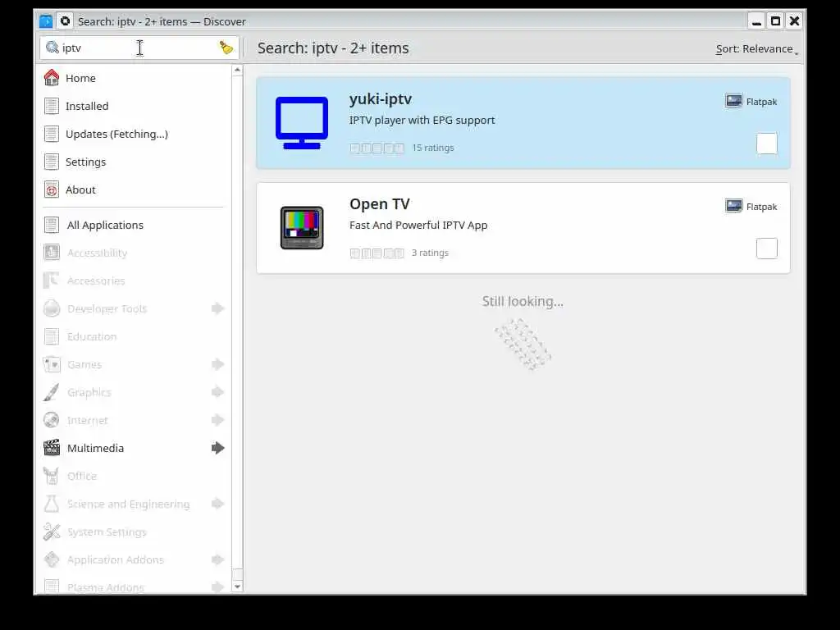Screen dimensions: 840x630
Task: Click the Open TV star rating row
Action: (x=377, y=253)
